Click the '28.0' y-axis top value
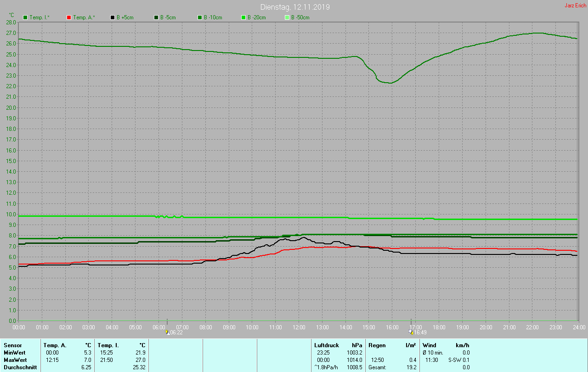 pyautogui.click(x=11, y=22)
